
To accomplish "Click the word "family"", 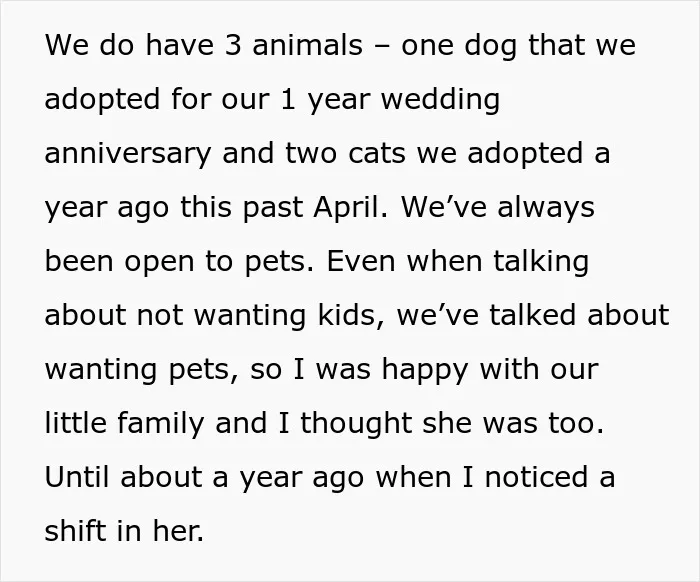I will (161, 424).
